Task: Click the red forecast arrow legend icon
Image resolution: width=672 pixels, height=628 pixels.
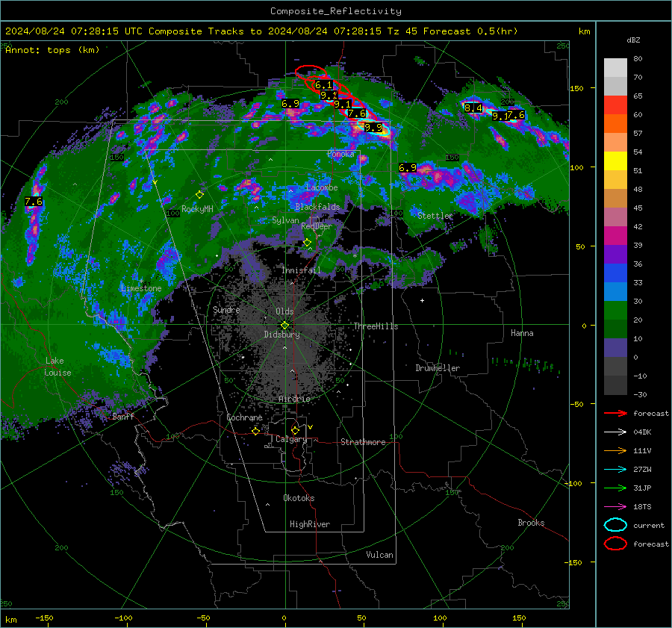Action: 615,413
